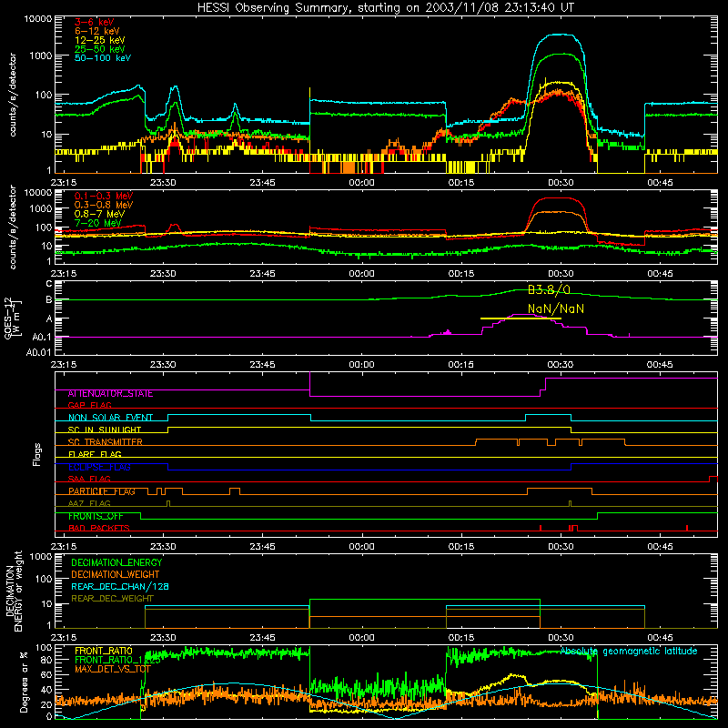Viewport: 728px width, 728px height.
Task: Click the '7-20 MeV' legend label
Action: (x=97, y=223)
